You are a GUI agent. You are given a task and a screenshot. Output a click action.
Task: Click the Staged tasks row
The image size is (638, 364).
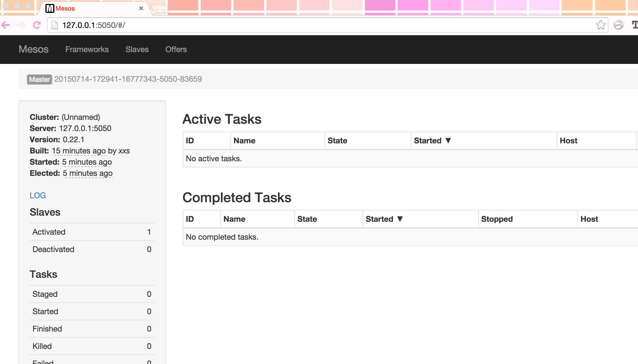pos(92,294)
